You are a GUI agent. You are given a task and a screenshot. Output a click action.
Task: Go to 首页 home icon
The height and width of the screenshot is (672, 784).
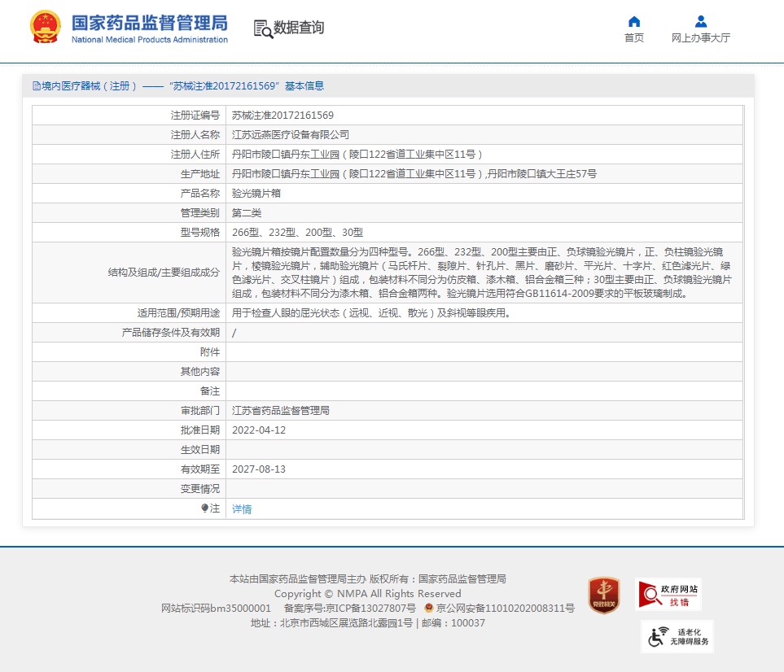(x=634, y=21)
